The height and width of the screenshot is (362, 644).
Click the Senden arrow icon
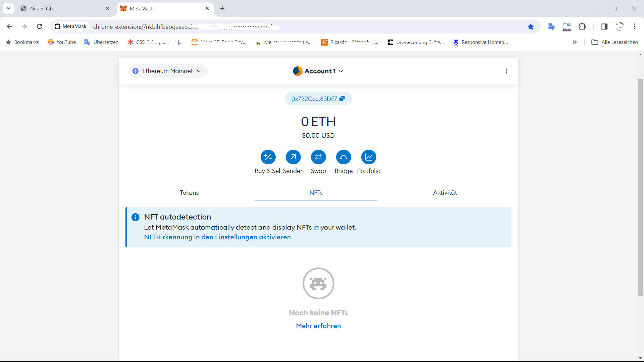293,157
